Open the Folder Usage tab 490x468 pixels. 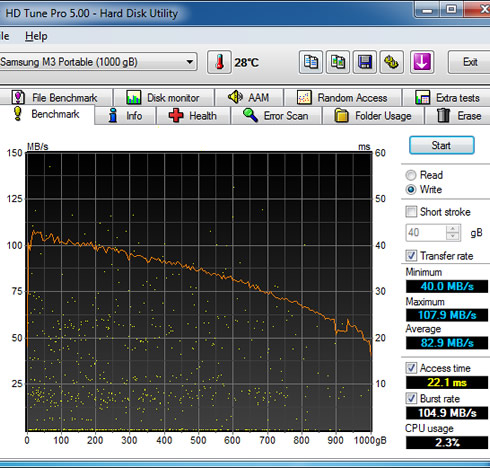point(373,116)
